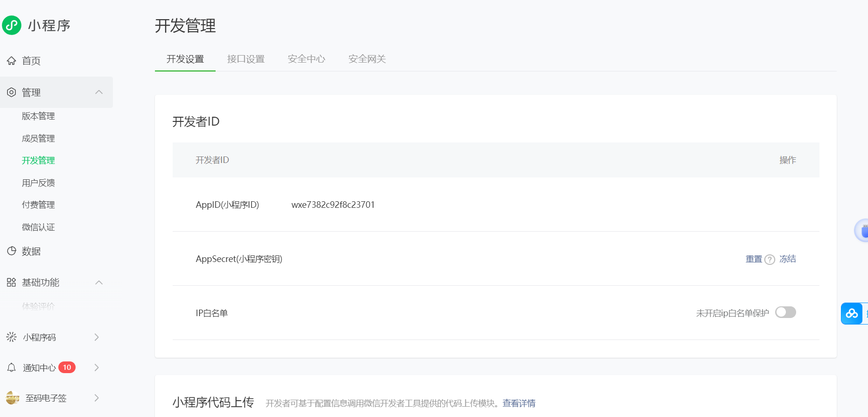Click the red 10 notification badge

tap(67, 368)
